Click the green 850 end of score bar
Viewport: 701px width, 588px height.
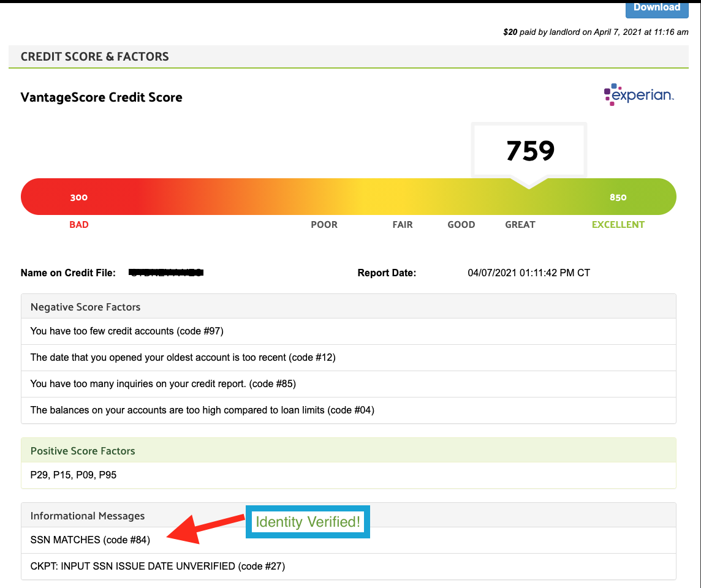tap(618, 197)
